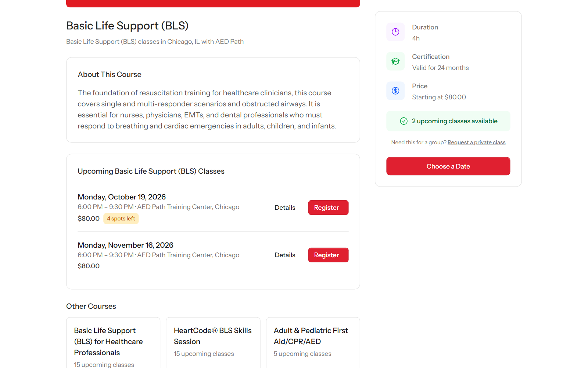588x368 pixels.
Task: Open the HeartCode BLS Skills Session card
Action: 213,343
